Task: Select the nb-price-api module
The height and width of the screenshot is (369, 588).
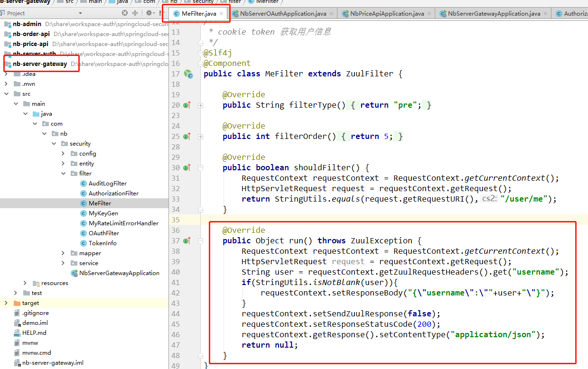Action: tap(30, 44)
